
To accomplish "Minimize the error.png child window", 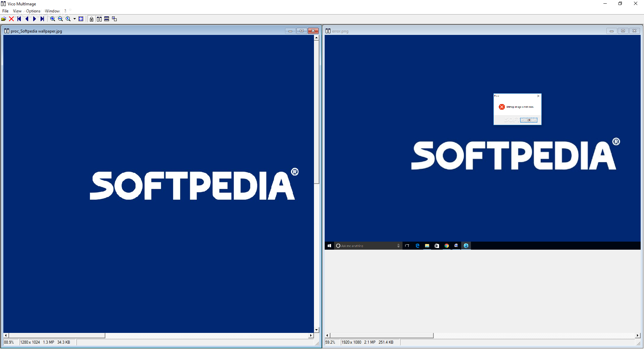I will pyautogui.click(x=611, y=31).
